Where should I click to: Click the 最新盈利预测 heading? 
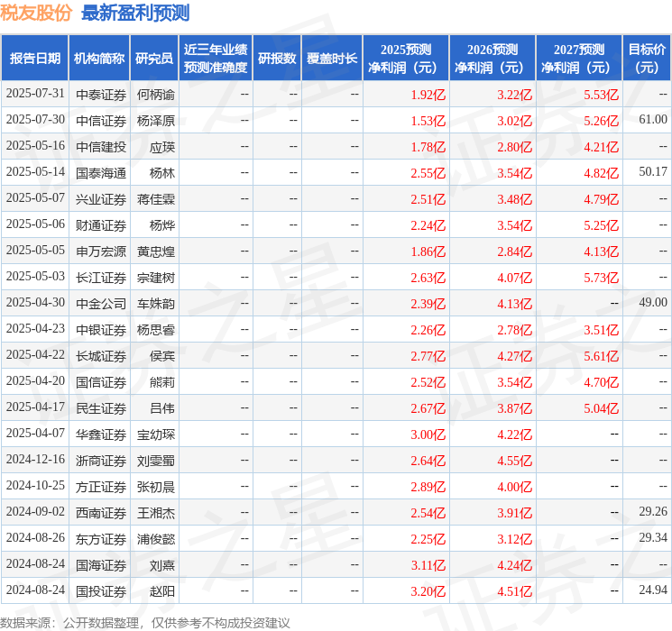click(x=135, y=13)
